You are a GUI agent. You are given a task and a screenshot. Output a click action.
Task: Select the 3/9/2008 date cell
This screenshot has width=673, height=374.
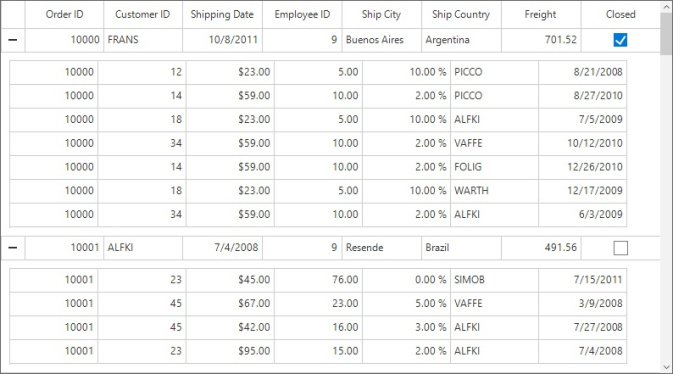click(582, 304)
